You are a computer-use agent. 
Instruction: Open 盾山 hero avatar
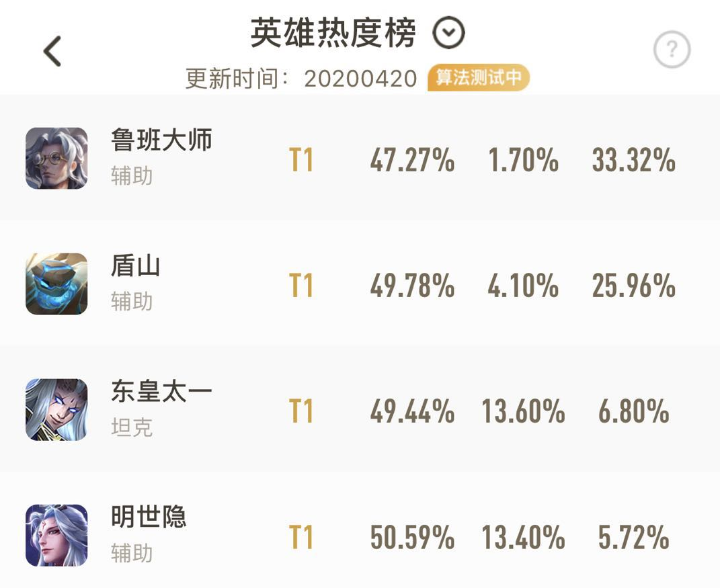point(56,284)
